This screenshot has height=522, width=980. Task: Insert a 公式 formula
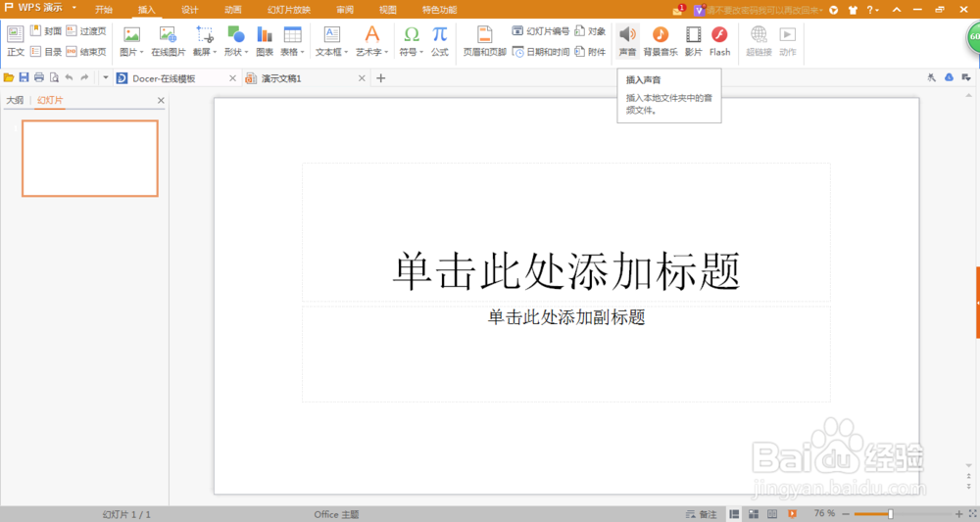click(x=440, y=41)
